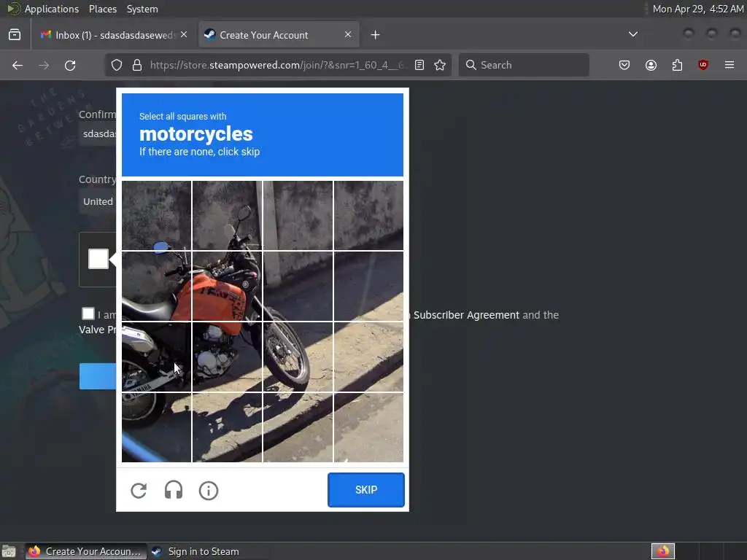Open the uBlock Origin extension icon
Screen dimensions: 747x560
point(703,65)
